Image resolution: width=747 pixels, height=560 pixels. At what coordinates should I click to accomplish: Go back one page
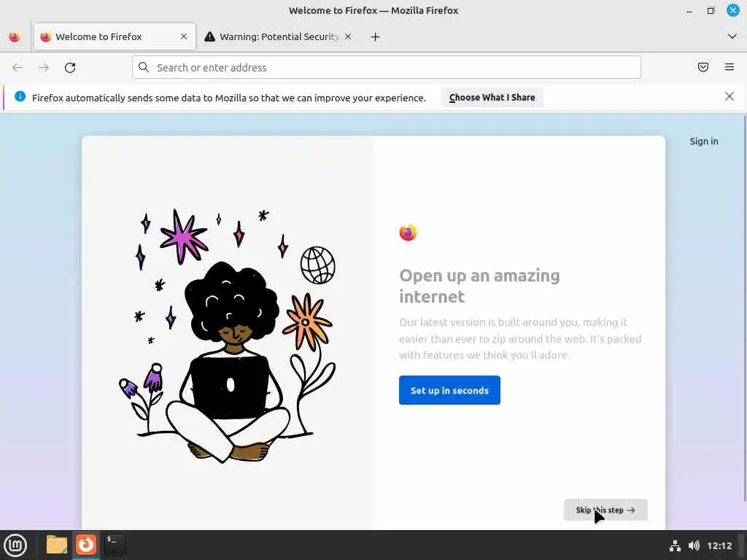pos(18,68)
